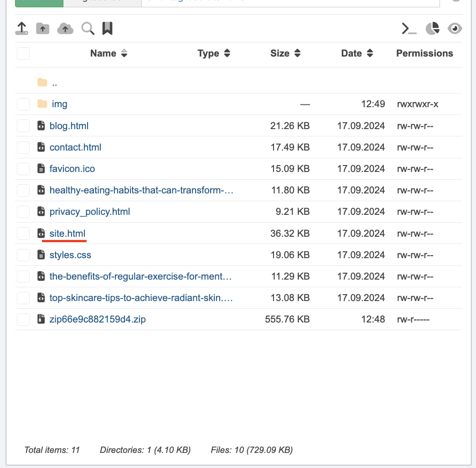
Task: Open search with the magnifier icon
Action: point(88,29)
